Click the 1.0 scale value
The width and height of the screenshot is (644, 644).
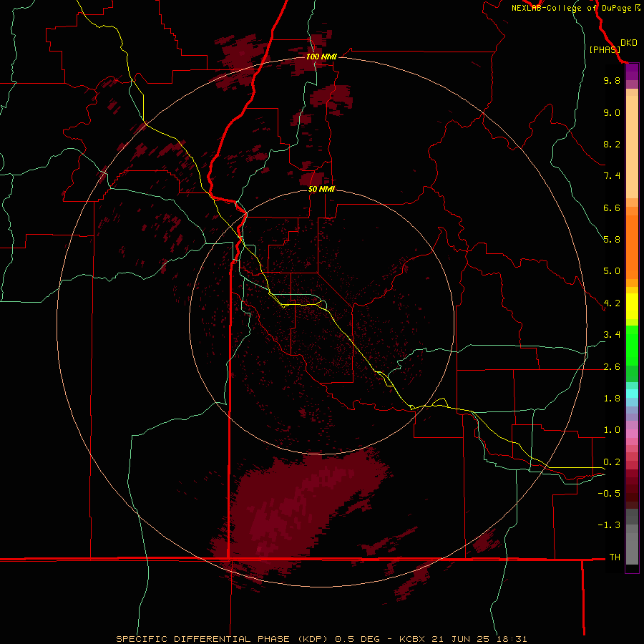pyautogui.click(x=612, y=430)
